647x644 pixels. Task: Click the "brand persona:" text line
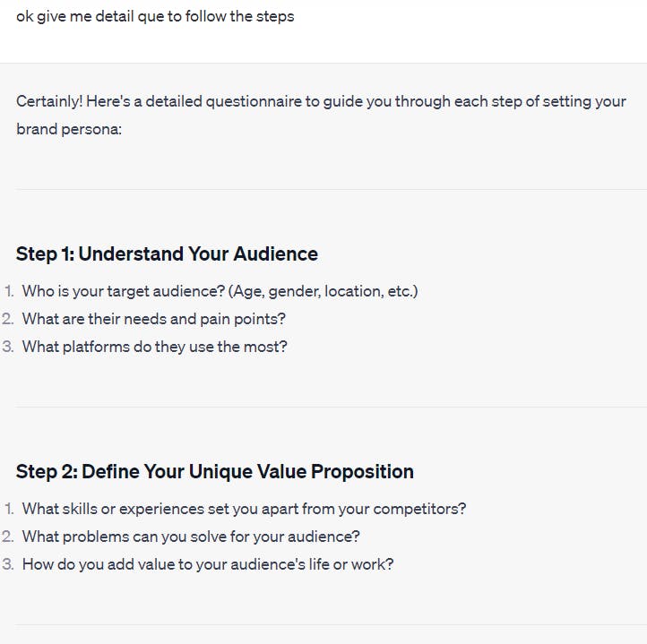coord(69,130)
